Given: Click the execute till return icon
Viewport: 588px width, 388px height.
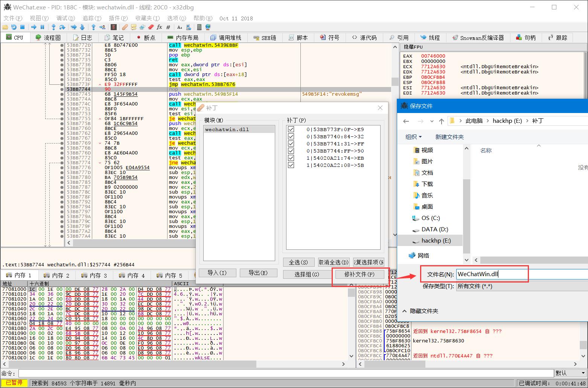Looking at the screenshot, I should (93, 27).
